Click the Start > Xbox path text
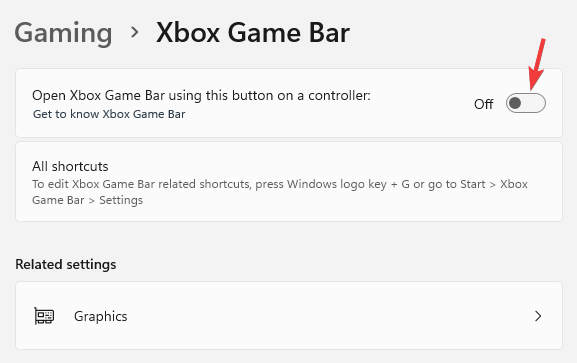 (491, 184)
